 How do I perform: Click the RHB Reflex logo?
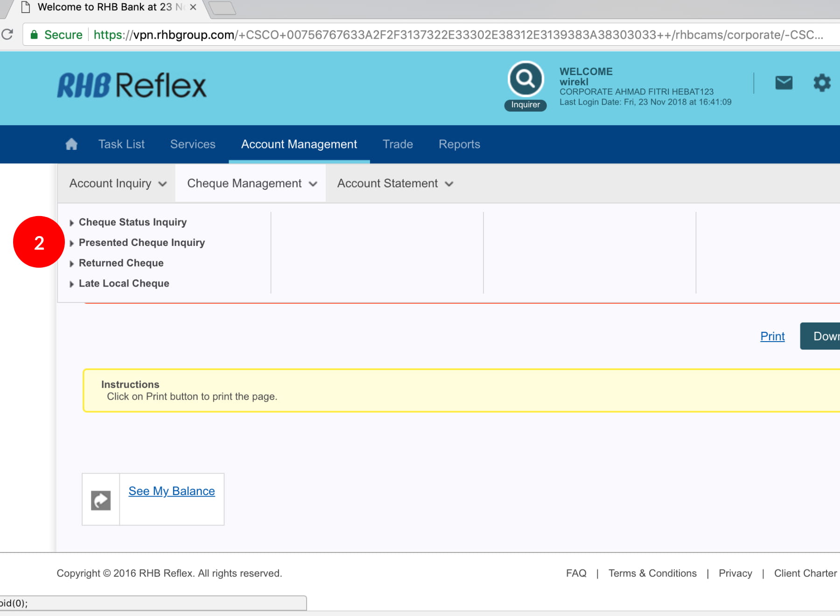click(x=132, y=85)
